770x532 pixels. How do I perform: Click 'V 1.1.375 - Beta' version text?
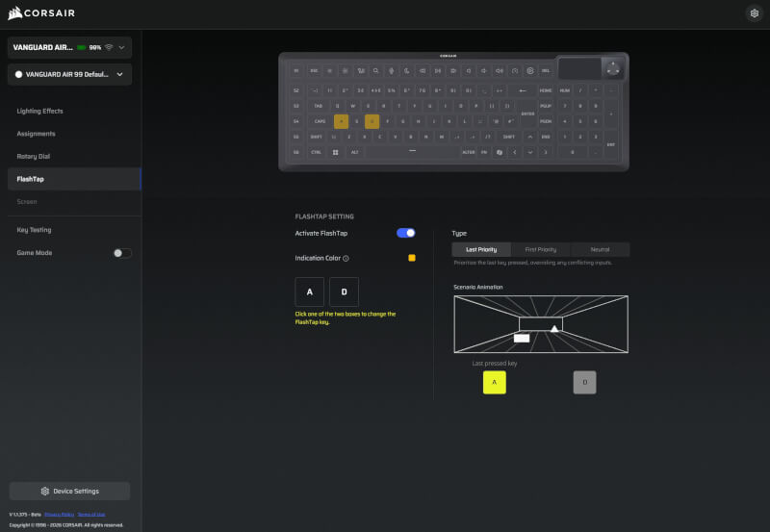25,515
